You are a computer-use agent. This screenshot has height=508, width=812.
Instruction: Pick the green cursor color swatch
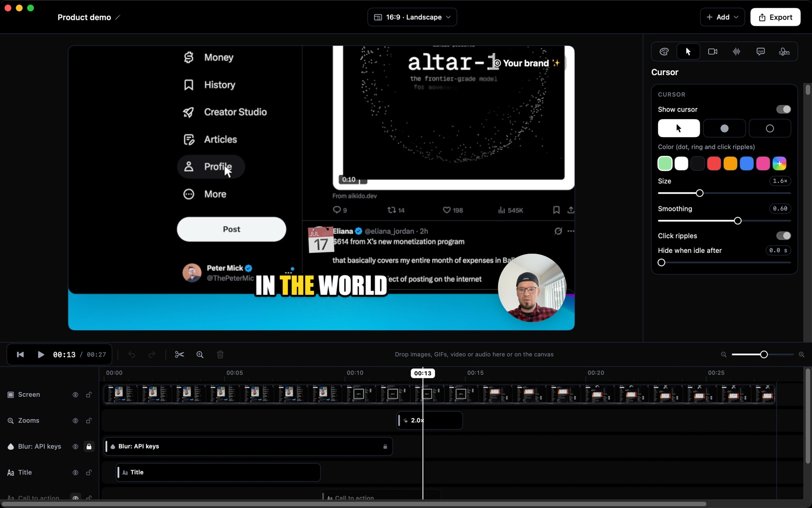(x=665, y=163)
